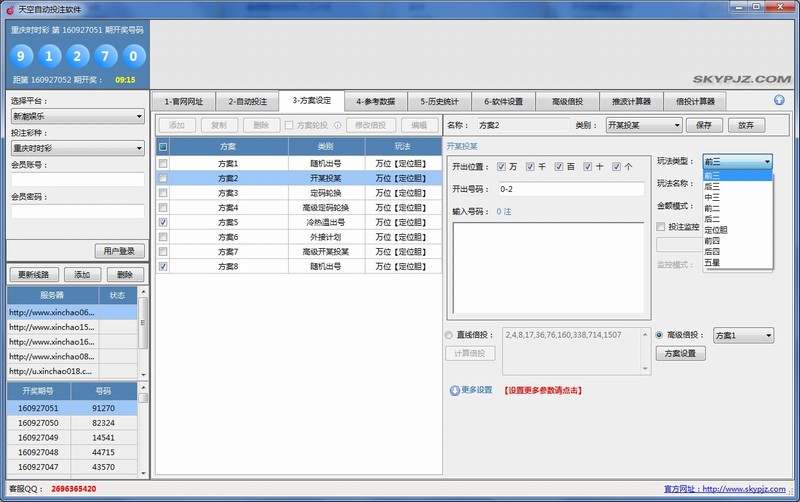The height and width of the screenshot is (502, 800).
Task: Click the 保存 button
Action: pos(703,125)
